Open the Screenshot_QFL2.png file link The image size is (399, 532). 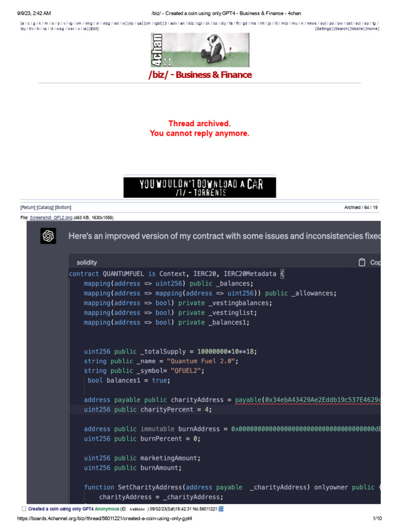tap(51, 218)
